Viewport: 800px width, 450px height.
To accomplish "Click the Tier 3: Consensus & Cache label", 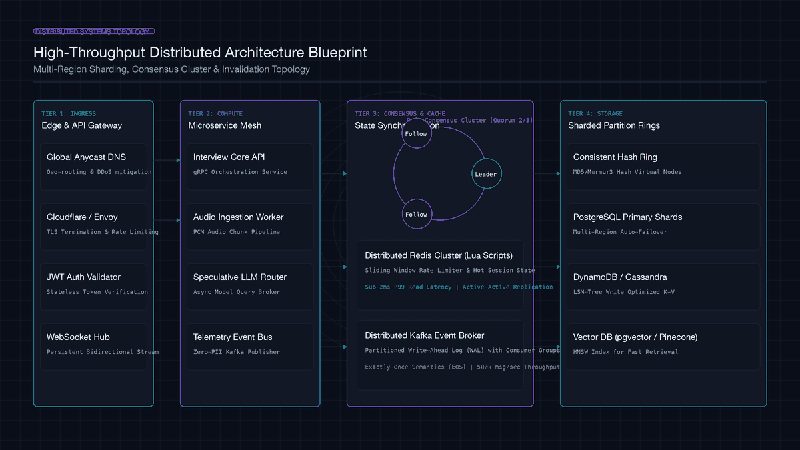I will [x=399, y=113].
